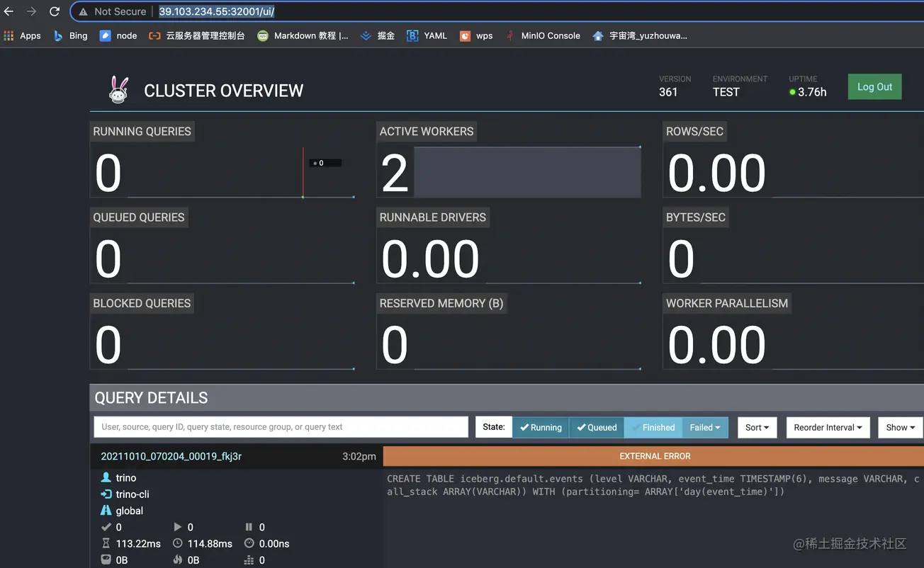Click the RUNNABLE DRIVERS label
This screenshot has height=568, width=924.
(x=433, y=217)
